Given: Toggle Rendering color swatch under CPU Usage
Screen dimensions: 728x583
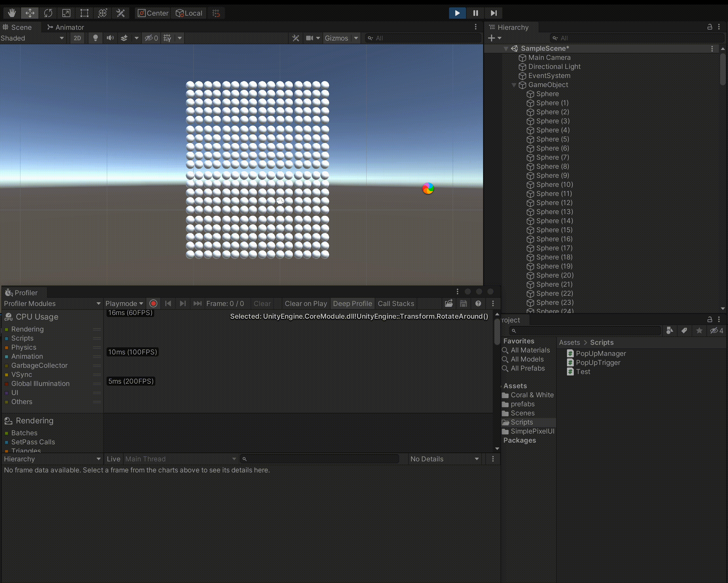Looking at the screenshot, I should 7,329.
